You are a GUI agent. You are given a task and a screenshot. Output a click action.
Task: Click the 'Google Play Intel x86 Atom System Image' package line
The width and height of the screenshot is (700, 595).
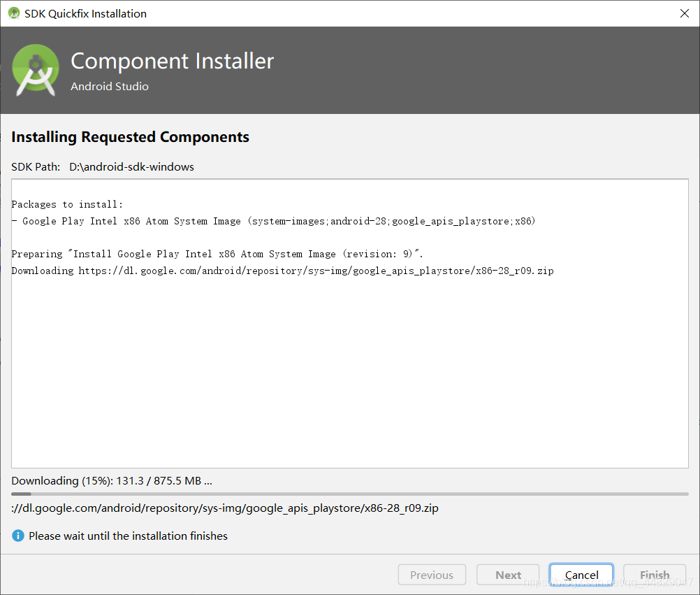click(x=273, y=221)
